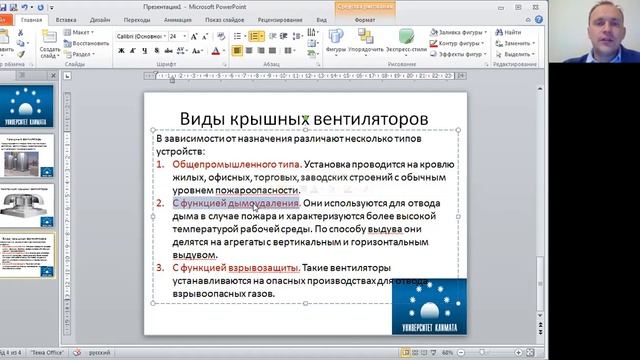Switch to the Рецензирование ribbon tab
The width and height of the screenshot is (640, 360).
pyautogui.click(x=280, y=20)
